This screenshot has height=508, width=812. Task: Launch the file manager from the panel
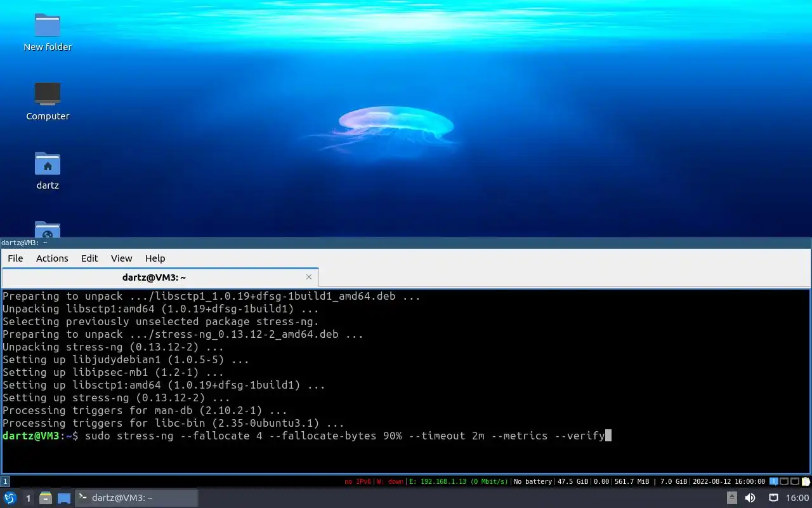click(x=46, y=498)
